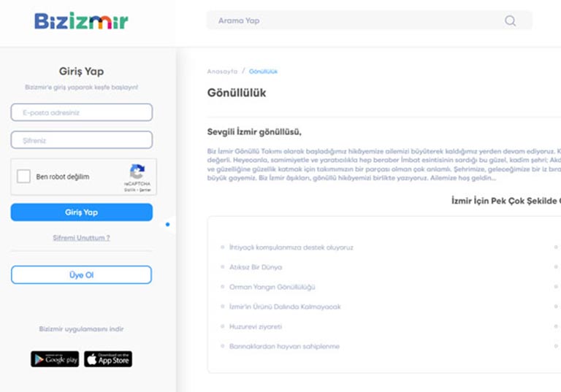Select the 'Huzurevi ziyareti' list item

pos(255,326)
